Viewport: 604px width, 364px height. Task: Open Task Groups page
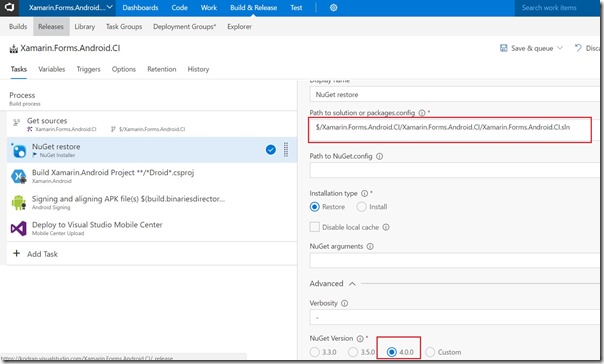(124, 27)
